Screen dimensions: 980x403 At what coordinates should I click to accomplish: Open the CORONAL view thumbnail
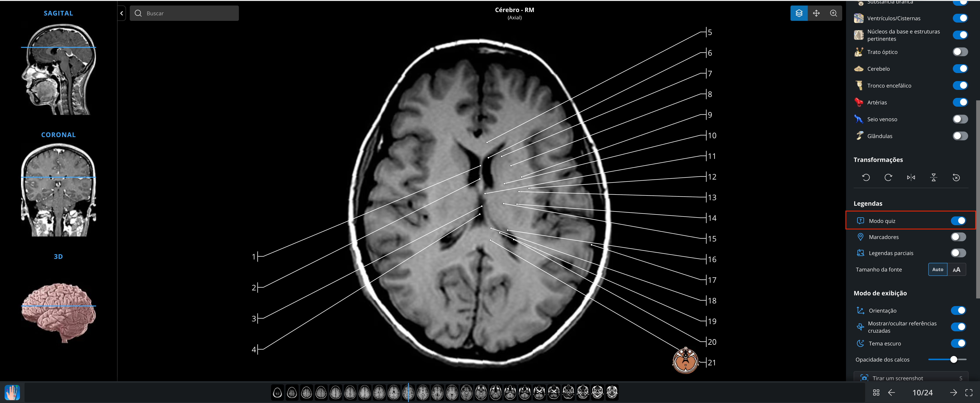59,190
